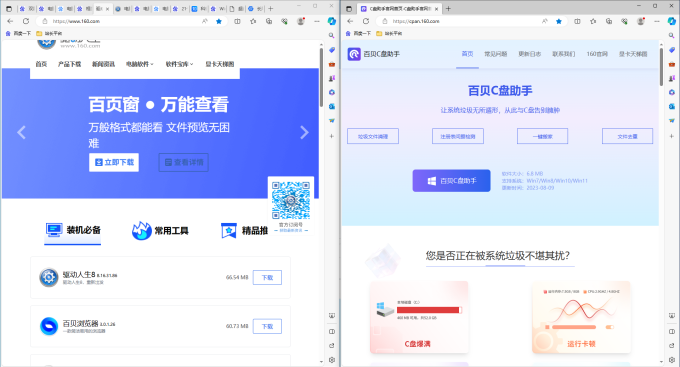Image resolution: width=680 pixels, height=367 pixels.
Task: Click the QR code image
Action: pos(291,200)
